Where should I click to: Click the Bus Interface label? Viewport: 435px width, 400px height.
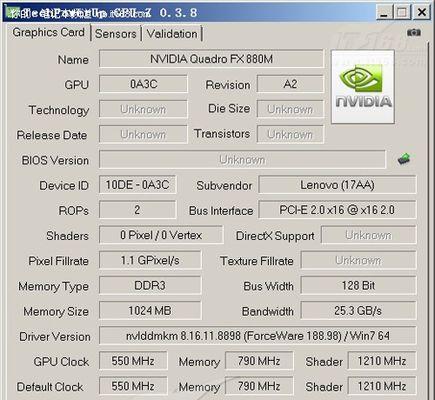pyautogui.click(x=221, y=211)
